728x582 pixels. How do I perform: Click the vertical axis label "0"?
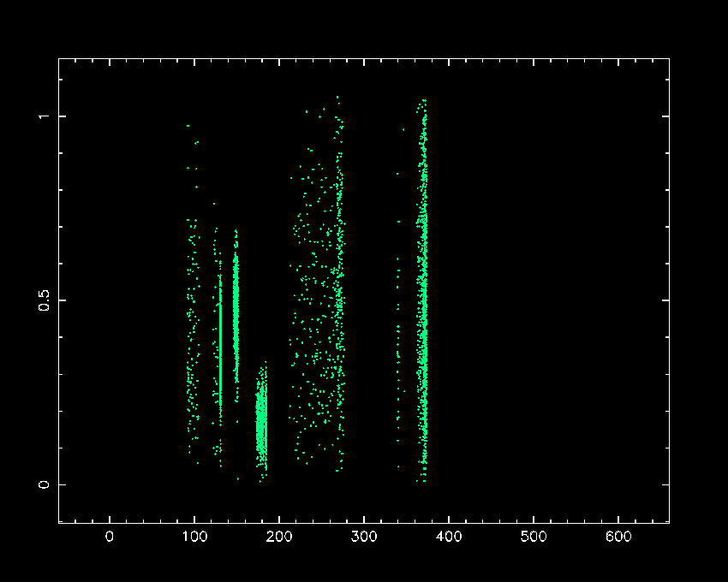(x=44, y=484)
